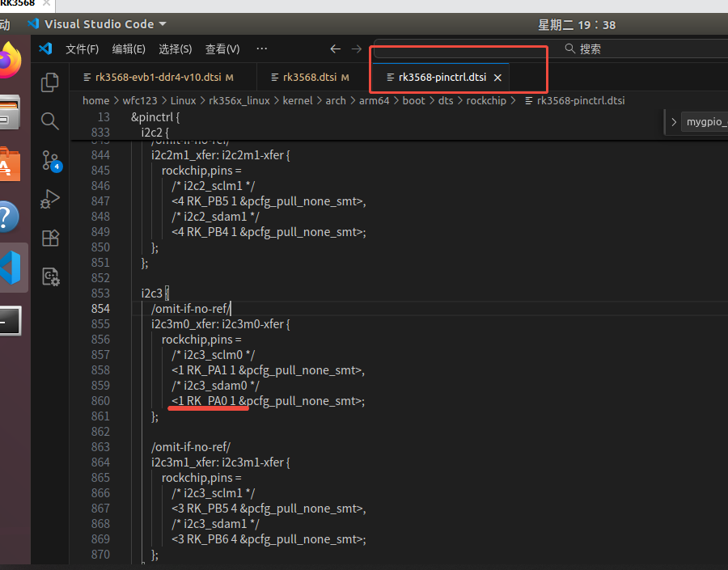Click the search magnifier in command center
Screen dimensions: 728x570
click(x=569, y=49)
